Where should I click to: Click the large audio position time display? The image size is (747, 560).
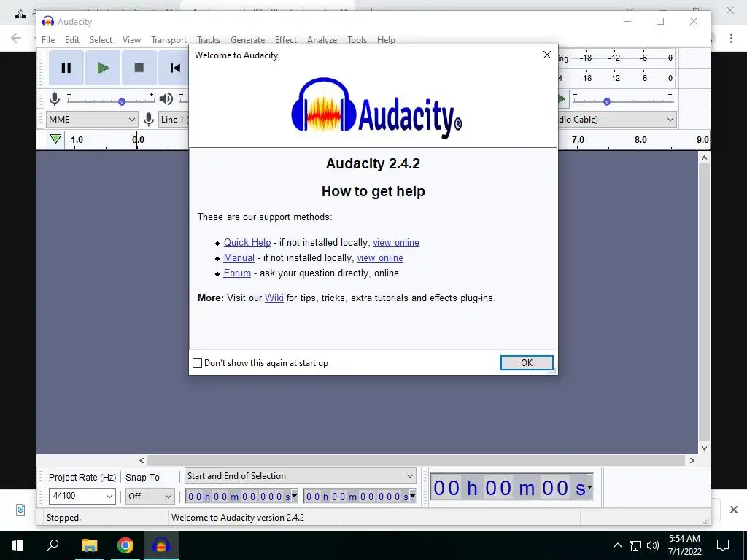click(511, 488)
